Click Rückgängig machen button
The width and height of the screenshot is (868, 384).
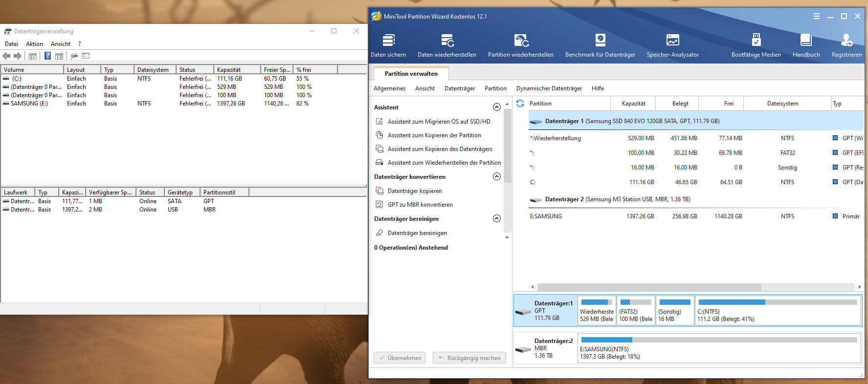(x=469, y=358)
